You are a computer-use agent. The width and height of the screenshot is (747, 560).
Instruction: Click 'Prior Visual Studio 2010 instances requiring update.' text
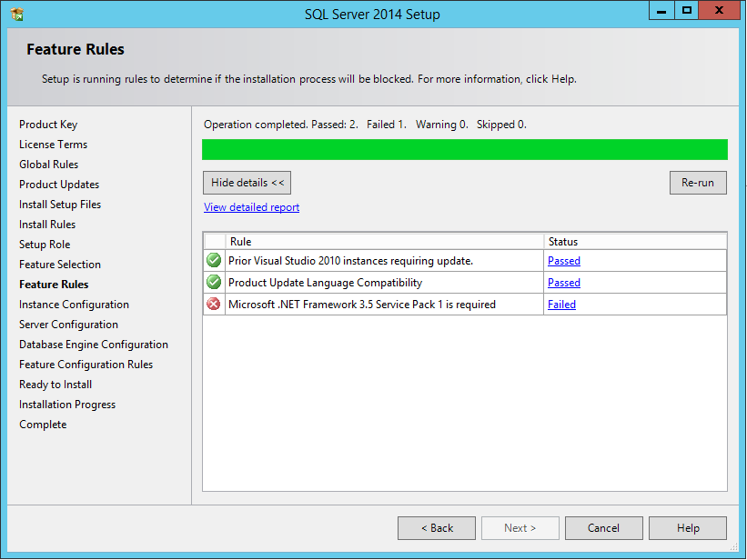pyautogui.click(x=350, y=261)
